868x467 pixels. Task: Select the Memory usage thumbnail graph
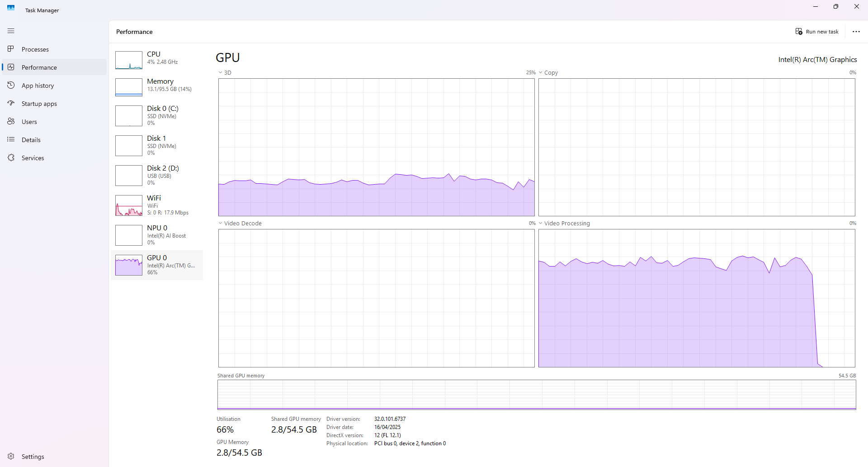coord(129,87)
